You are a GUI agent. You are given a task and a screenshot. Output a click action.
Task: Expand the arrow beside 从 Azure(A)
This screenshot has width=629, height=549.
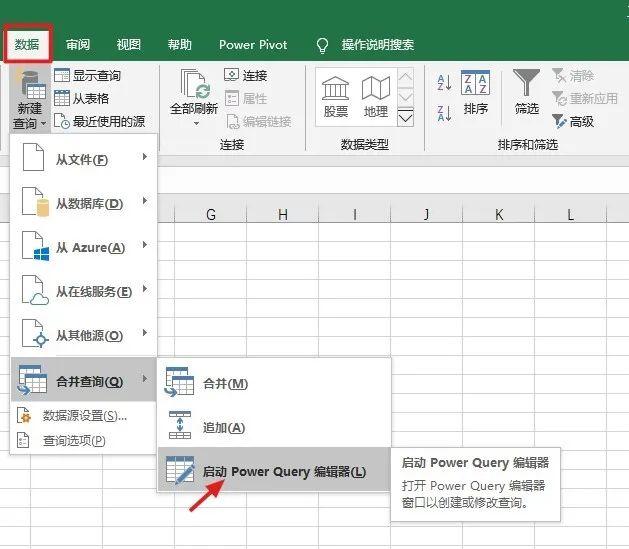pyautogui.click(x=145, y=245)
